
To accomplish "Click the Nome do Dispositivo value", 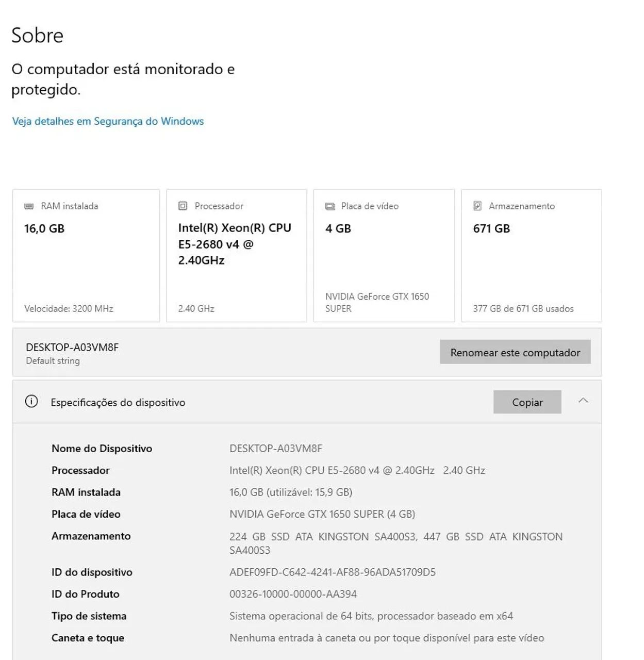I will [276, 449].
